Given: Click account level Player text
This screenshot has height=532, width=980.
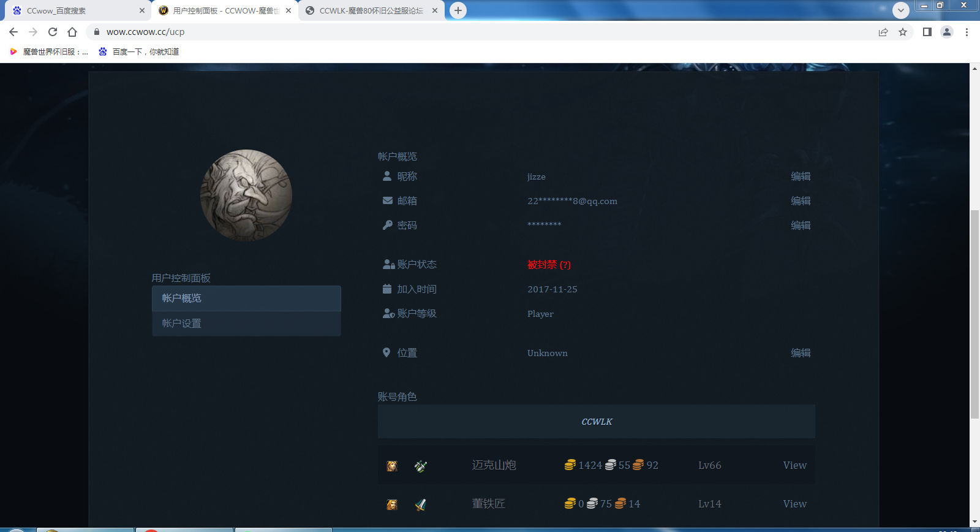Looking at the screenshot, I should 540,314.
